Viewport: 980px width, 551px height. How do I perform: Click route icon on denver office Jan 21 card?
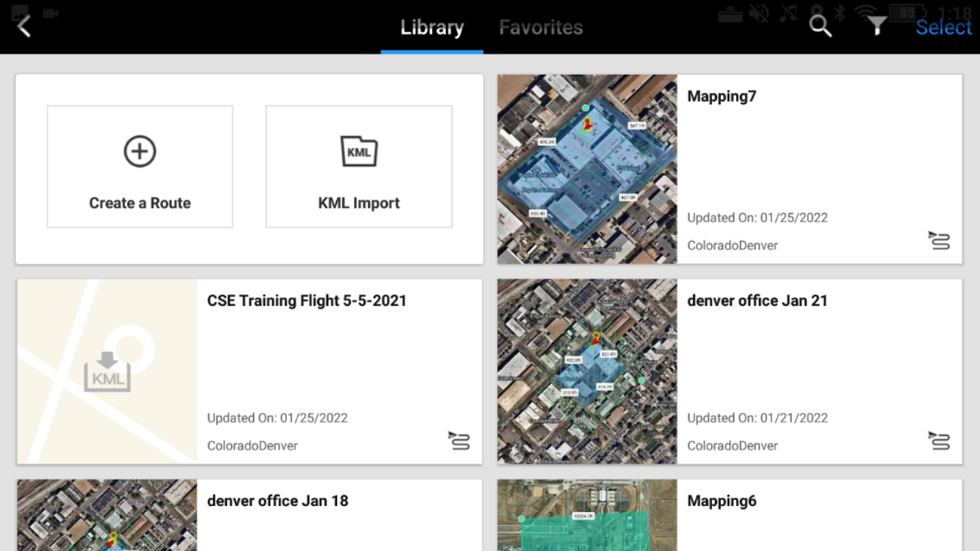[939, 441]
